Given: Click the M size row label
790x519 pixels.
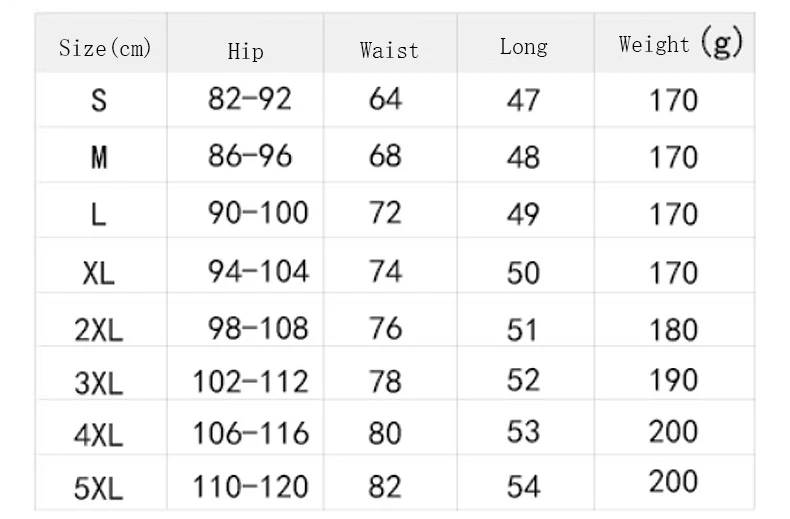Looking at the screenshot, I should click(99, 157).
